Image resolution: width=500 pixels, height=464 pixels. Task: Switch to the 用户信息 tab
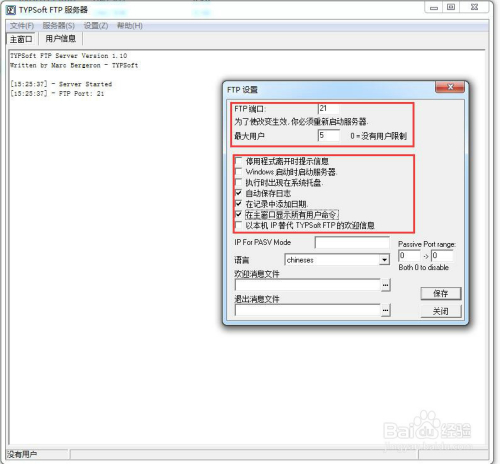[61, 39]
